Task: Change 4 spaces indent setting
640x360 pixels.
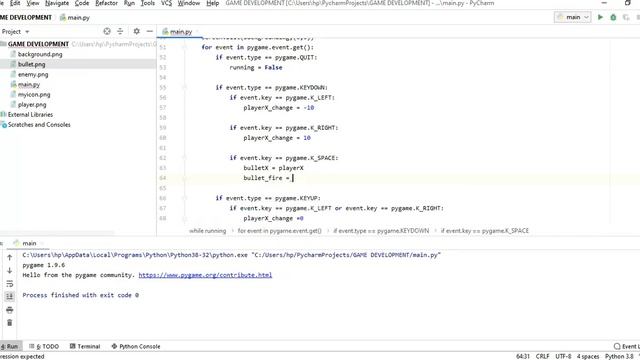Action: tap(588, 356)
